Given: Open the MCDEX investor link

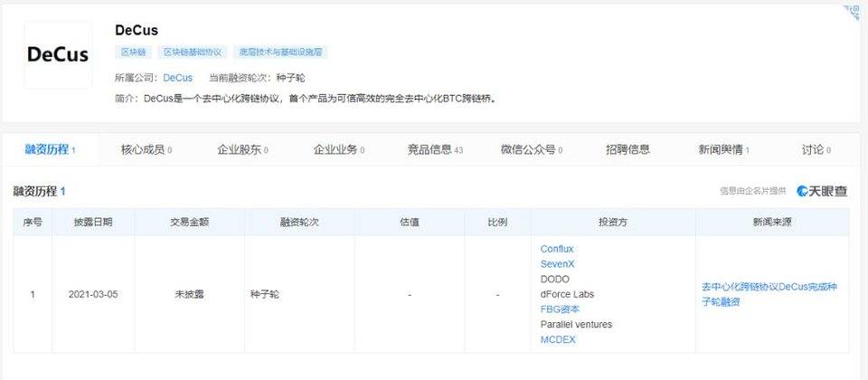Looking at the screenshot, I should pos(558,339).
